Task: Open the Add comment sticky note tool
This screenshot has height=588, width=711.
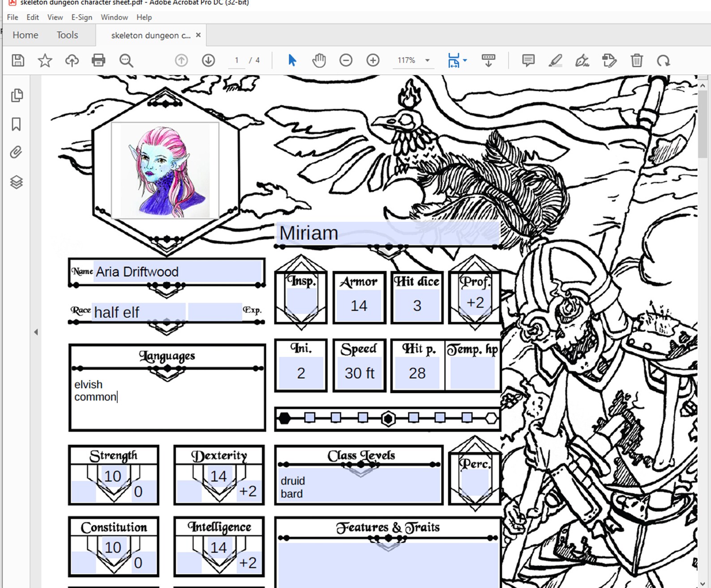Action: 528,60
